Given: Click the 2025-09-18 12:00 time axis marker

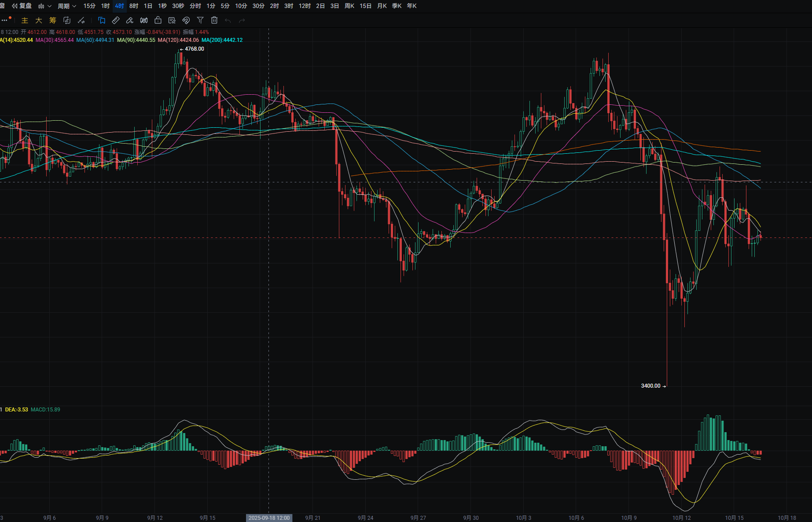Looking at the screenshot, I should click(x=269, y=518).
